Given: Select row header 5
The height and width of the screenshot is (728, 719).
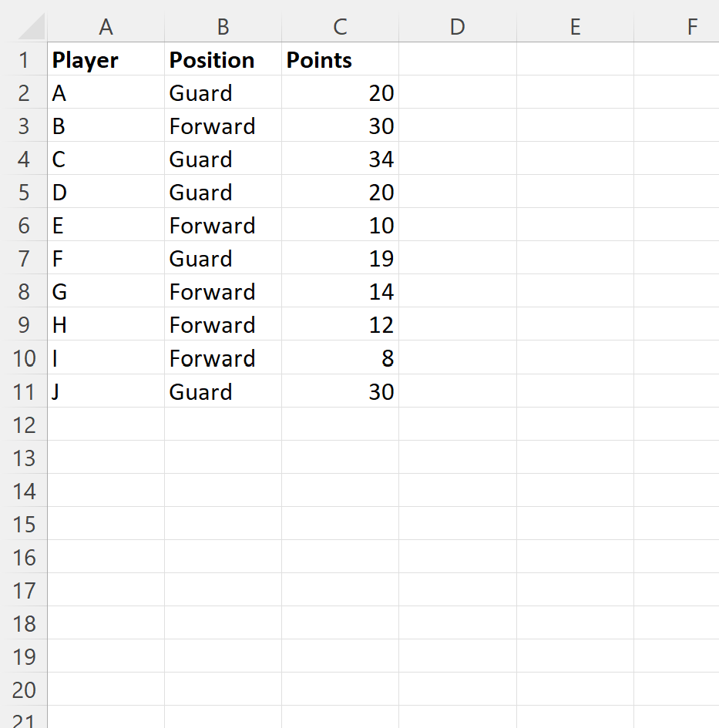Looking at the screenshot, I should tap(24, 192).
